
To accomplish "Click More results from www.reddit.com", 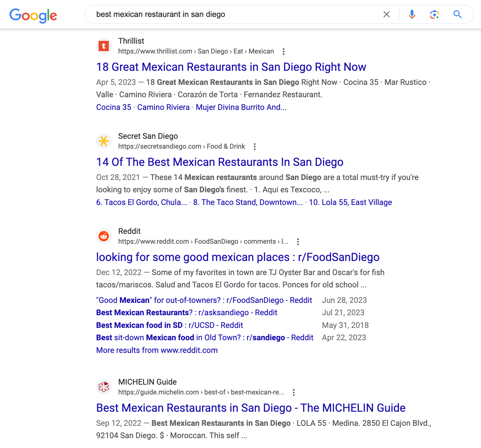I will (157, 350).
